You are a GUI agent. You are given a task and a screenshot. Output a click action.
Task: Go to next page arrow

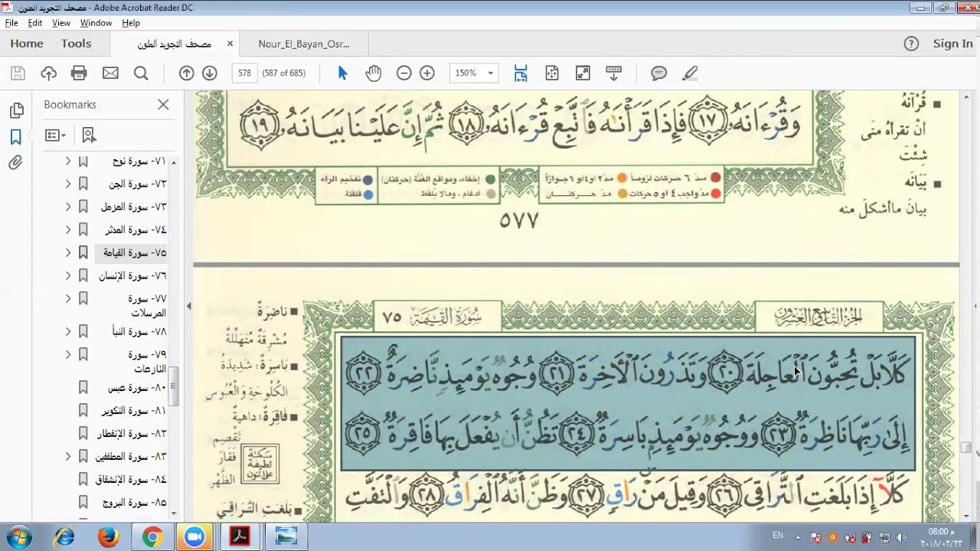(210, 73)
